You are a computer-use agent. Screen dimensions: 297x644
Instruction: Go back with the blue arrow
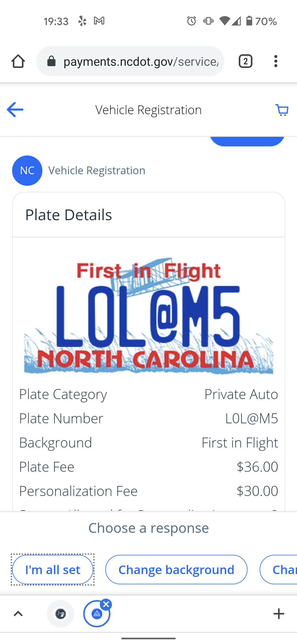15,110
